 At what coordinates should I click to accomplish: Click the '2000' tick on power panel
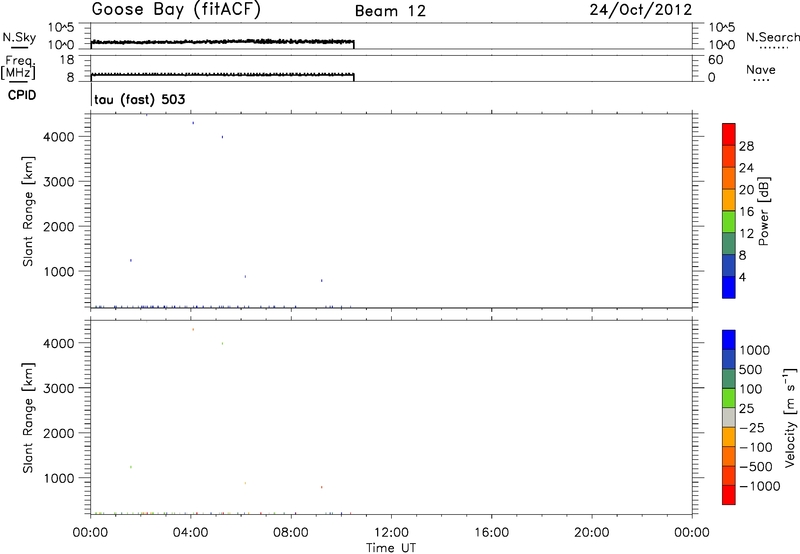[59, 226]
